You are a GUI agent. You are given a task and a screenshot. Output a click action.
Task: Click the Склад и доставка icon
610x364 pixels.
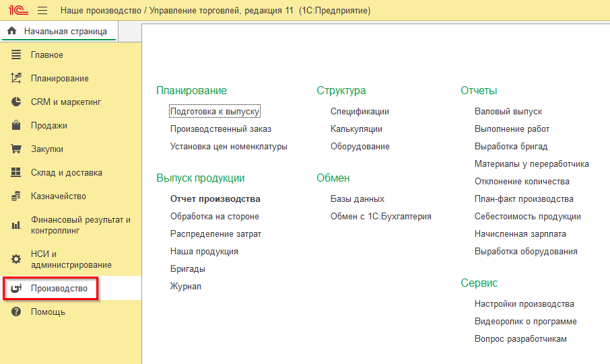17,173
